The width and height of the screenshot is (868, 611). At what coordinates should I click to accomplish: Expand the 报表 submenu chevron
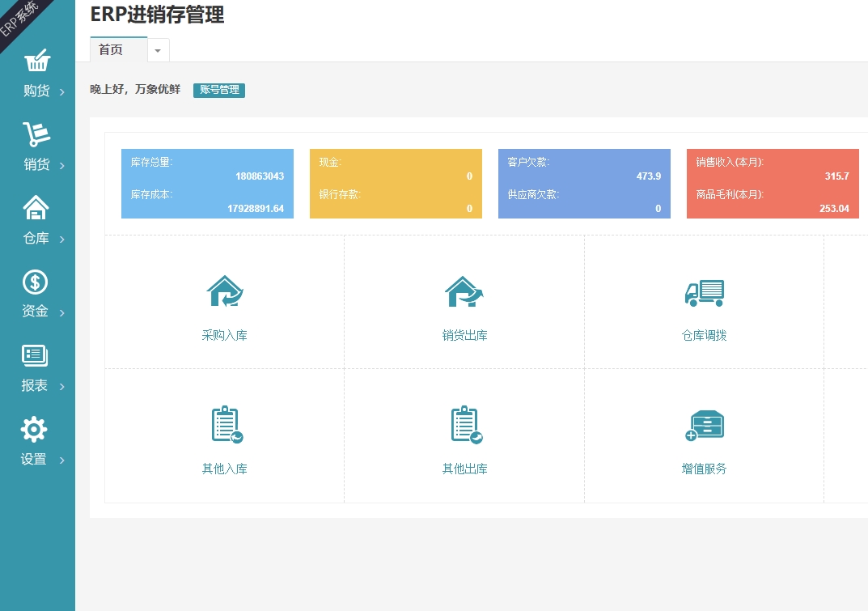point(62,387)
